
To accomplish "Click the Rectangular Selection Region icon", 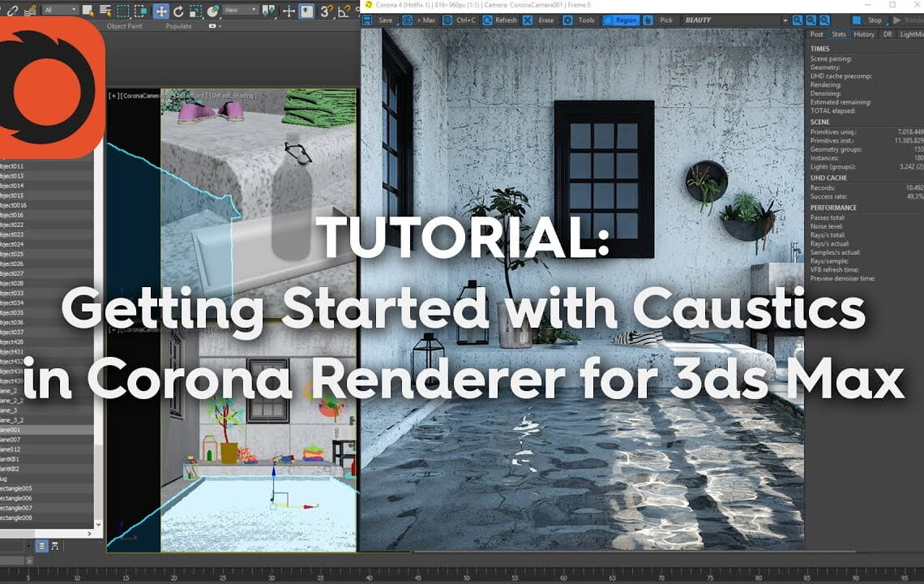I will pos(123,11).
